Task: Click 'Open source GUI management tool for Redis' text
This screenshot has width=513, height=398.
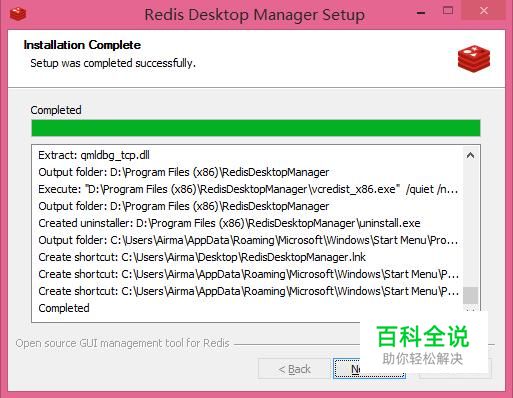Action: pyautogui.click(x=123, y=343)
